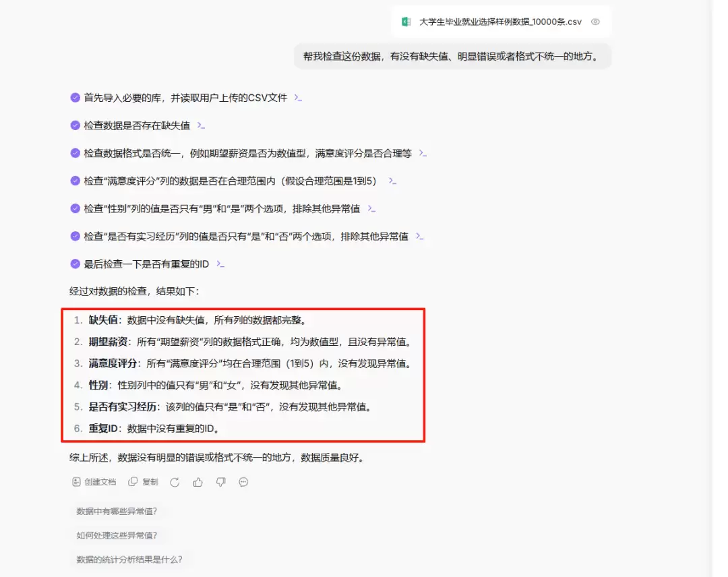Select step text 检查数据是否存在缺失值
Image resolution: width=728 pixels, height=577 pixels.
point(137,125)
